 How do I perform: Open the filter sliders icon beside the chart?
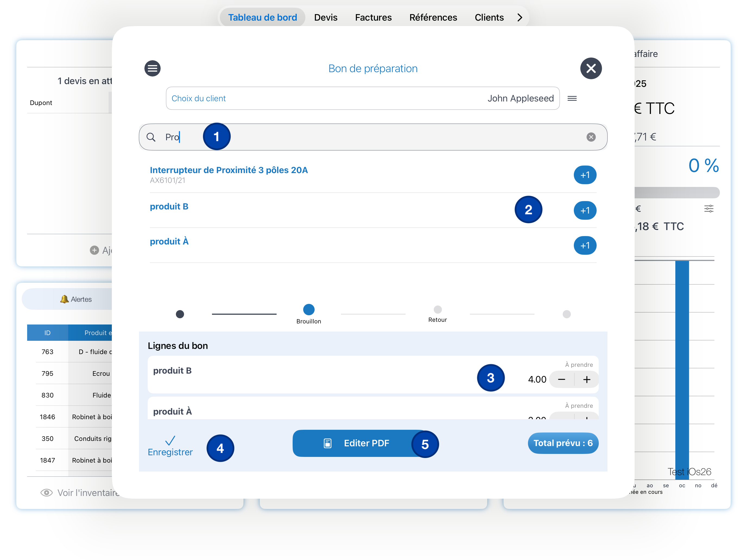(x=708, y=209)
